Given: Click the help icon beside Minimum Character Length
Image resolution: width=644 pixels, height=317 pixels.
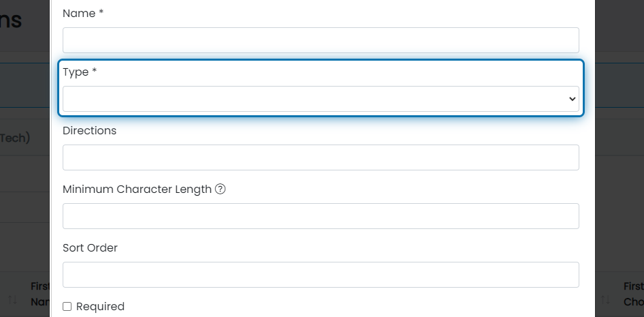Looking at the screenshot, I should click(x=220, y=189).
